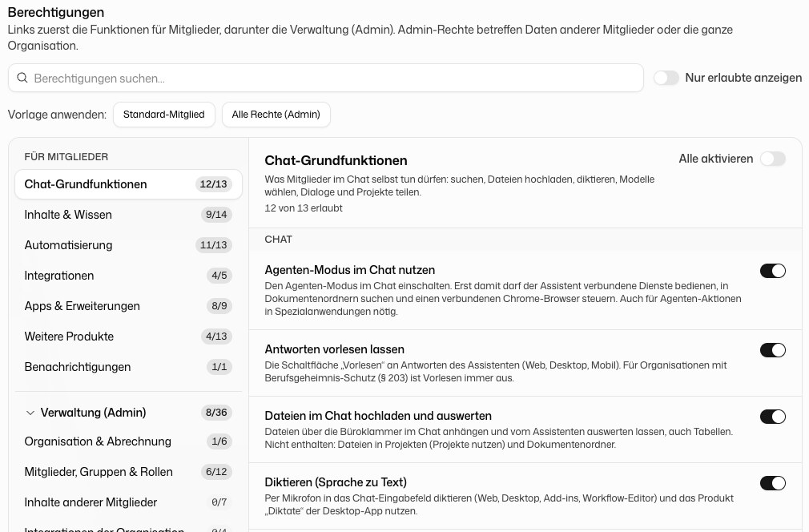Turn off Antworten vorlesen lassen
The width and height of the screenshot is (809, 532).
click(773, 350)
